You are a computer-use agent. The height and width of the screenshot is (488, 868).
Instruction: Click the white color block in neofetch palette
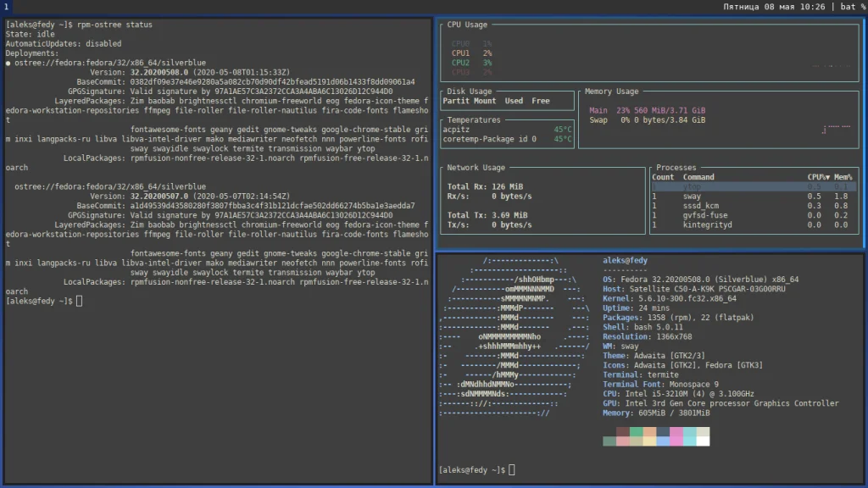[x=703, y=441]
